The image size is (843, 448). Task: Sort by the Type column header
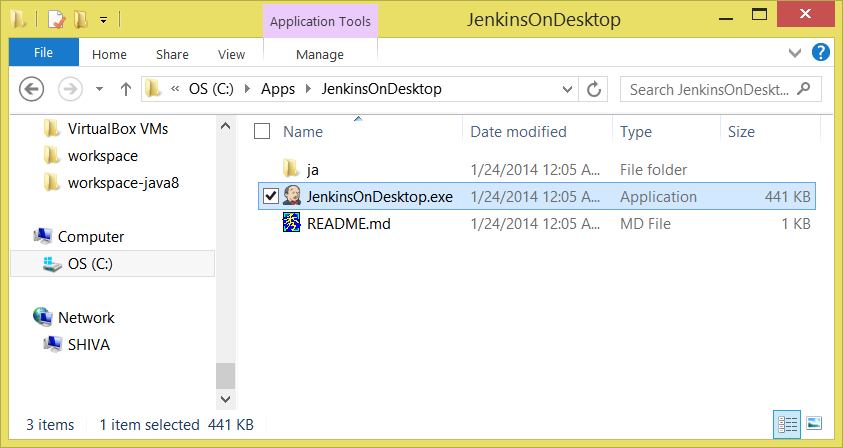(x=636, y=132)
